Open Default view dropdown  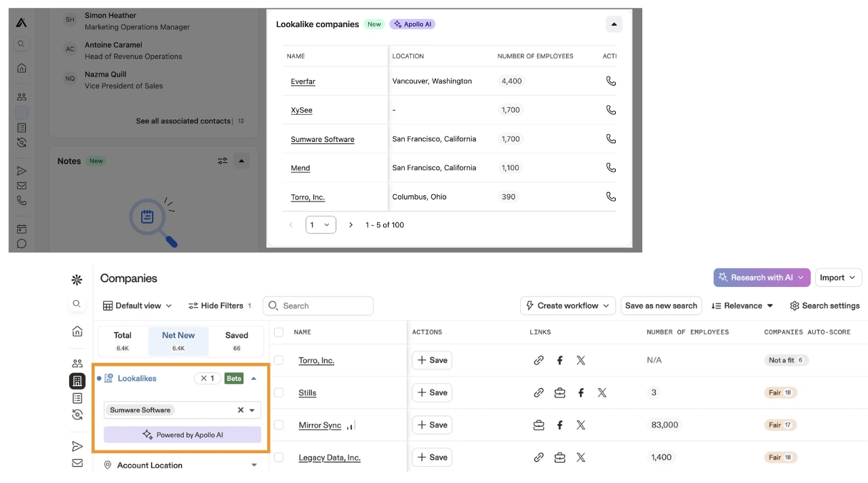pos(138,306)
